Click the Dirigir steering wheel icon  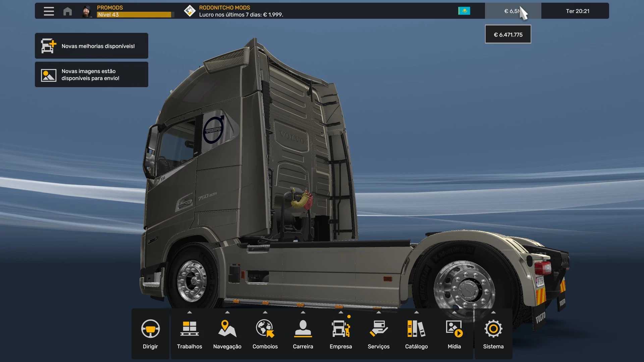coord(150,329)
